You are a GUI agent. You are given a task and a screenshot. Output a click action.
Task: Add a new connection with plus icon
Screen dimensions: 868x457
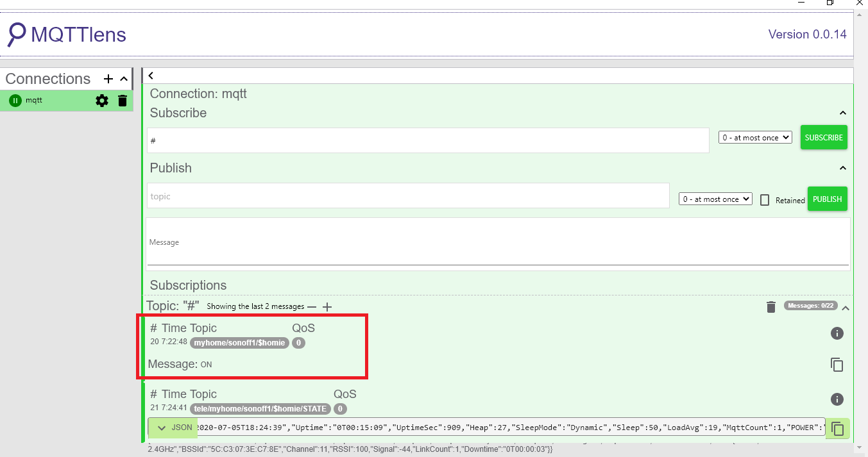coord(108,79)
